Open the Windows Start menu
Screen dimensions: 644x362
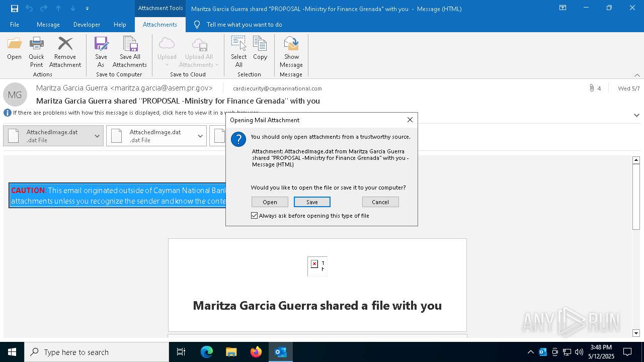pos(12,352)
